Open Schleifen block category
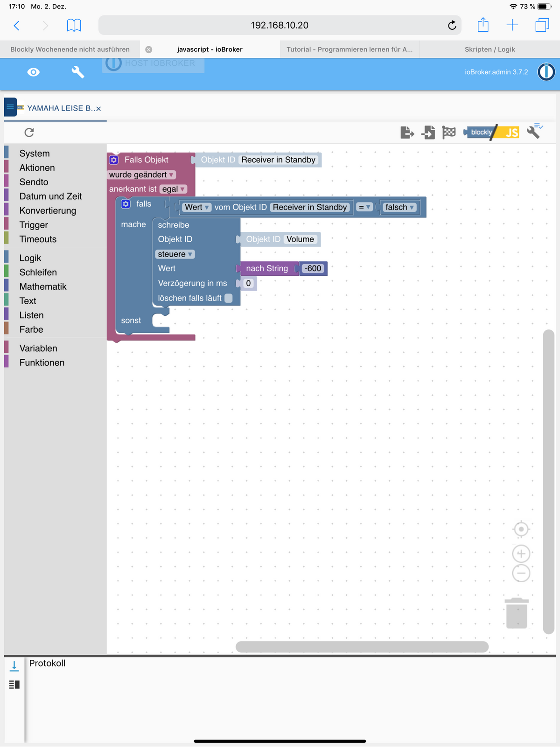 pyautogui.click(x=38, y=272)
